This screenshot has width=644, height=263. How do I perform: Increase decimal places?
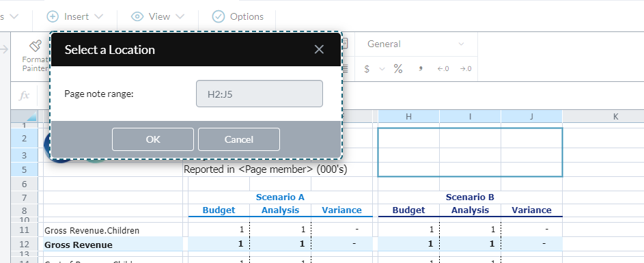(x=466, y=68)
